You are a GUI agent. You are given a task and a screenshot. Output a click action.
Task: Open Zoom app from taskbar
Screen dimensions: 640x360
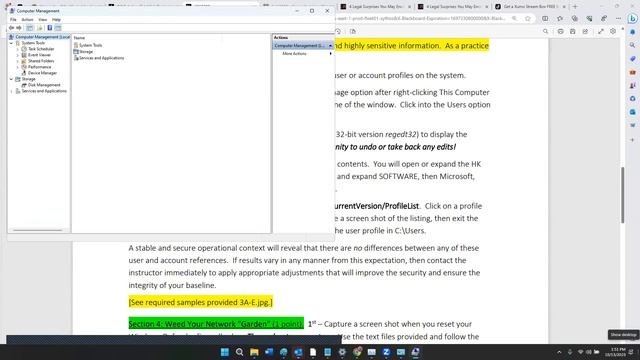coord(386,352)
